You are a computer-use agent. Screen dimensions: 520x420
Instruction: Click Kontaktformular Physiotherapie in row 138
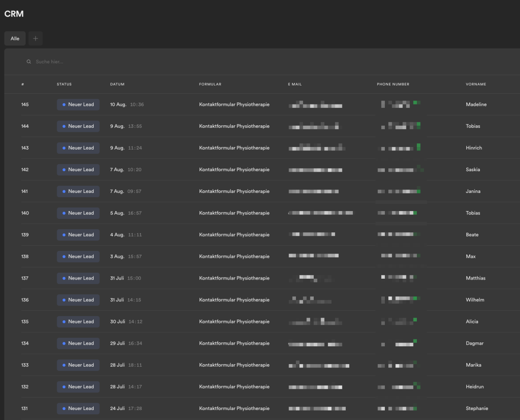(x=234, y=256)
